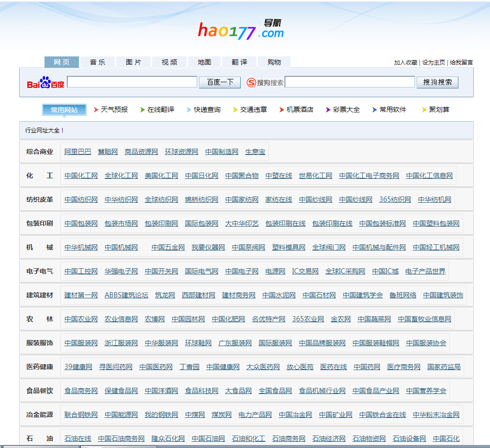The image size is (490, 448).
Task: Open the 视频 search tab
Action: (169, 62)
